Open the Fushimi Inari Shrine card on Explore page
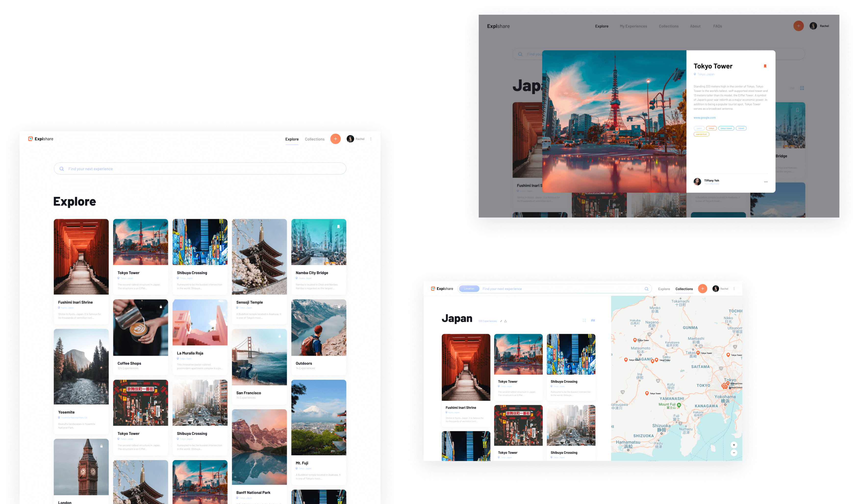The image size is (859, 504). [x=81, y=271]
